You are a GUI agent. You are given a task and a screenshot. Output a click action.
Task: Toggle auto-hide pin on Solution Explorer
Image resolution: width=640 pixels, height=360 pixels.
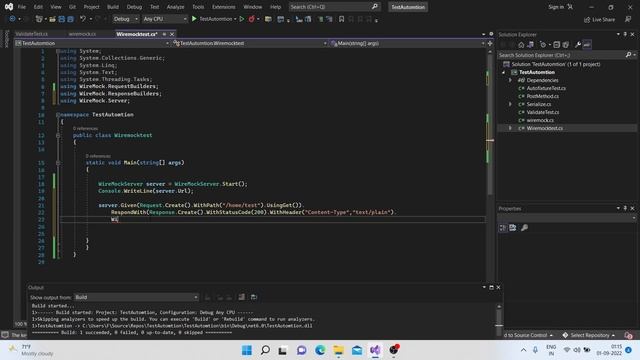coord(625,34)
